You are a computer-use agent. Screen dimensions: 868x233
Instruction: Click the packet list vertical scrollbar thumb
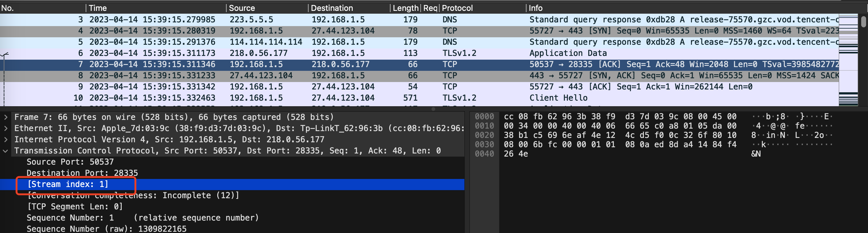863,21
